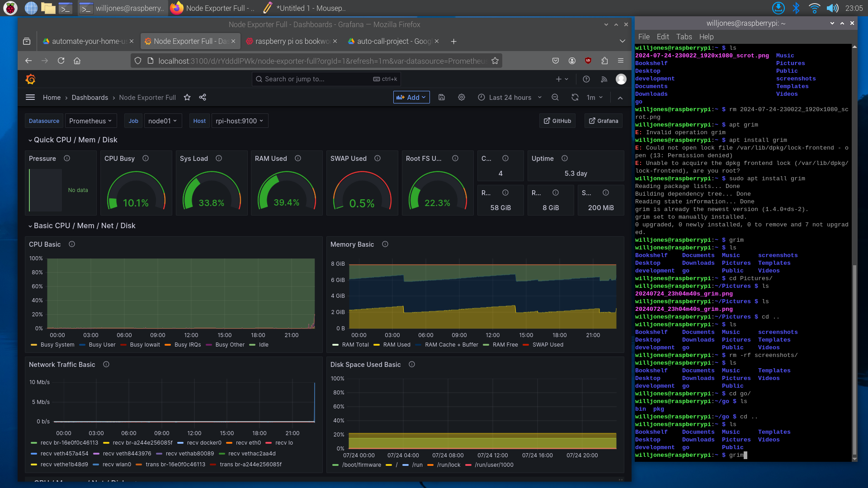Show info for the Pressure panel
The width and height of the screenshot is (868, 488).
pos(67,158)
